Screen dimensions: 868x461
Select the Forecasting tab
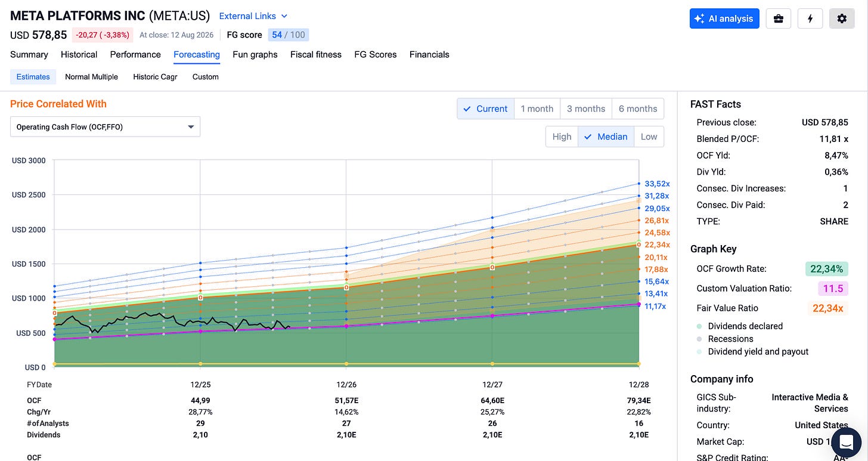[197, 54]
